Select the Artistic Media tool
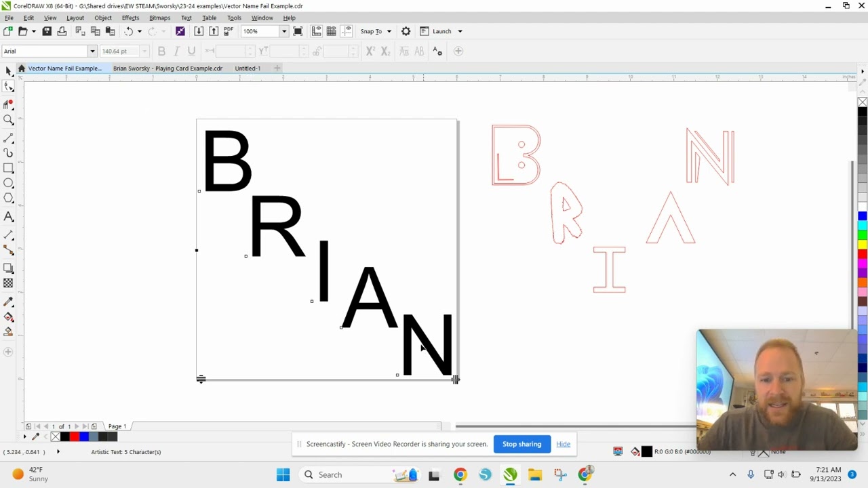 tap(8, 153)
